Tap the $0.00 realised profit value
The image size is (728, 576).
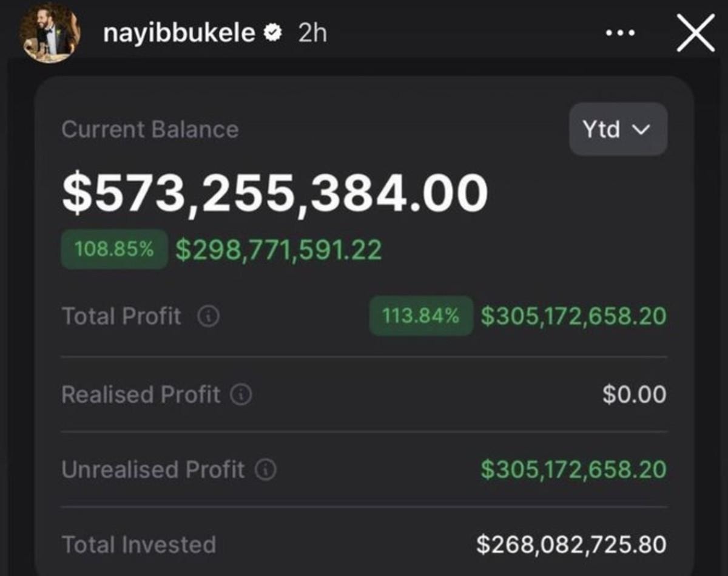click(634, 395)
